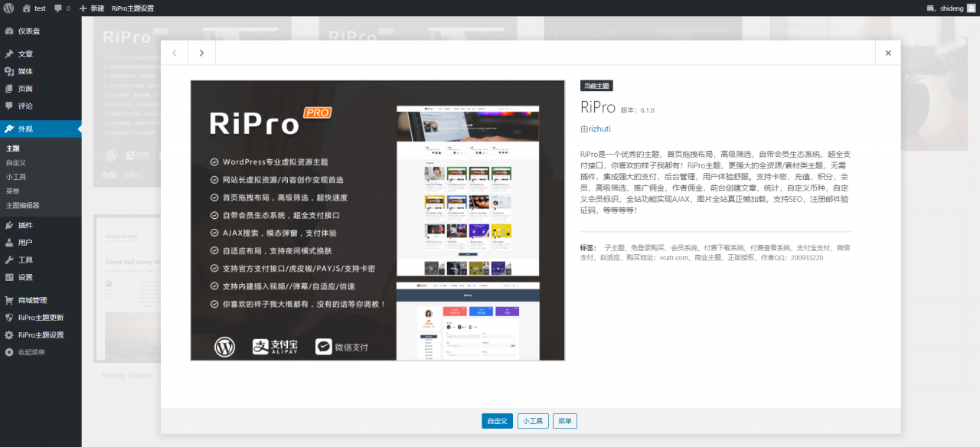
Task: Show previous theme with left arrow
Action: click(175, 53)
